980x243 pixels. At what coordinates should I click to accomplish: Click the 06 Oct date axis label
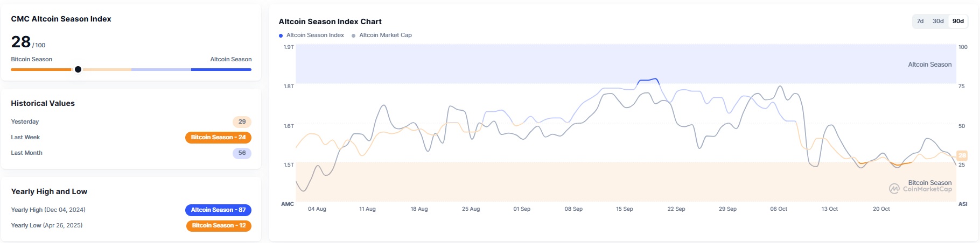tap(778, 209)
